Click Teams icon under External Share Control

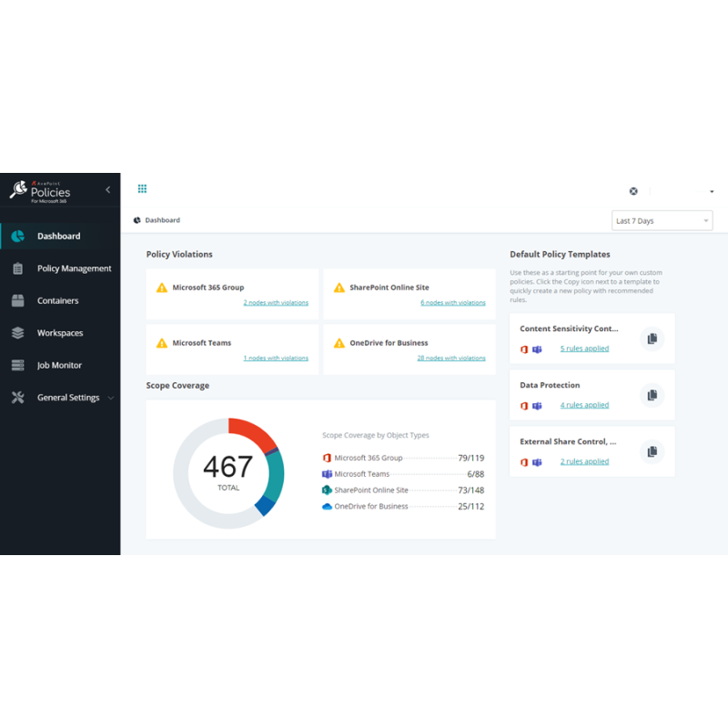(537, 462)
